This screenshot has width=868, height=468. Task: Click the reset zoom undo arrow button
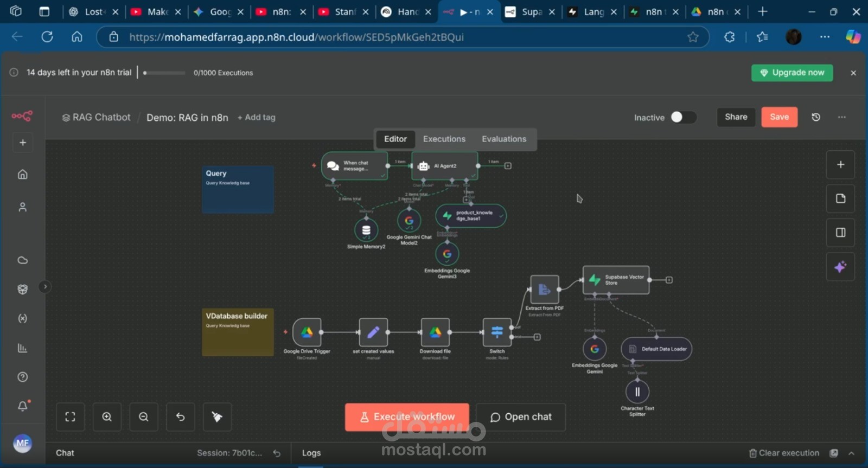click(x=181, y=417)
